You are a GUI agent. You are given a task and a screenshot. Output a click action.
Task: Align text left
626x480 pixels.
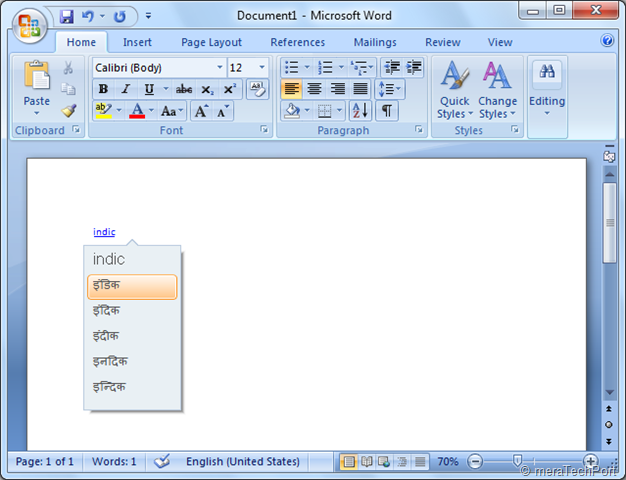(x=291, y=89)
